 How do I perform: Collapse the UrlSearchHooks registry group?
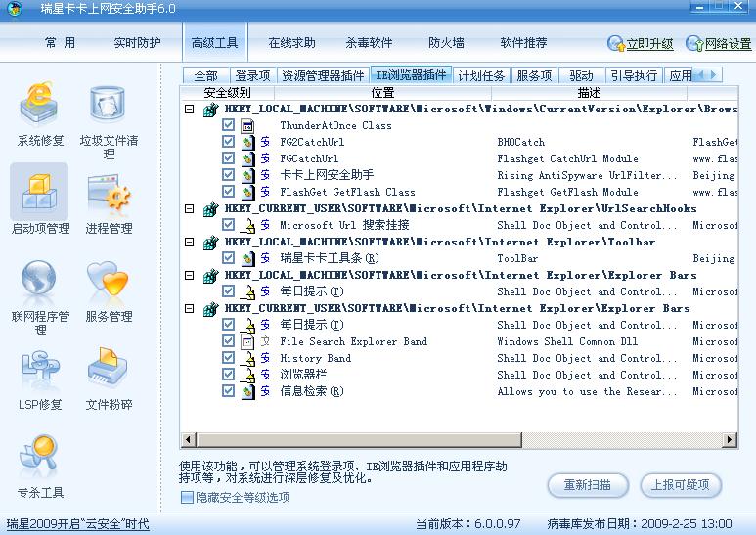190,208
